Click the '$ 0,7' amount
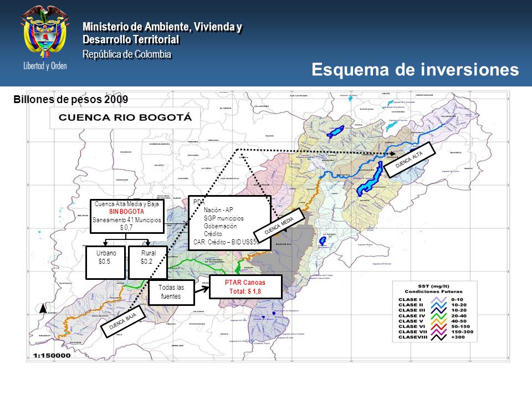Screen dimensions: 532x399 pyautogui.click(x=126, y=228)
